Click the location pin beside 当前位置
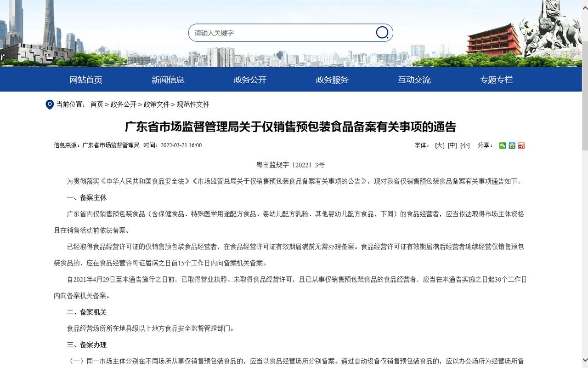This screenshot has width=588, height=368. point(50,104)
